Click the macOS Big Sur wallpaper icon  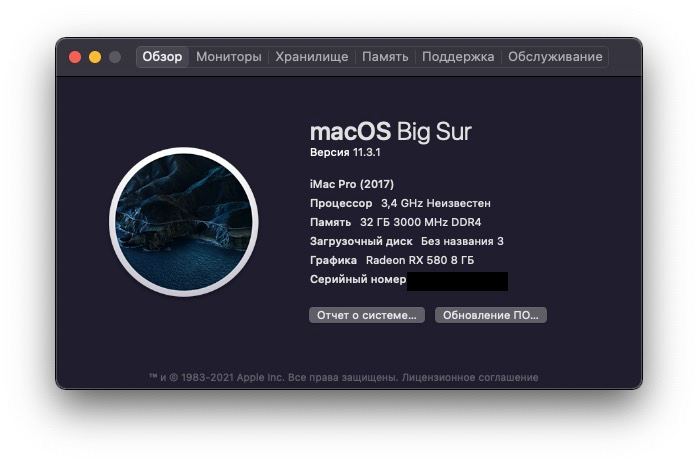coord(184,222)
